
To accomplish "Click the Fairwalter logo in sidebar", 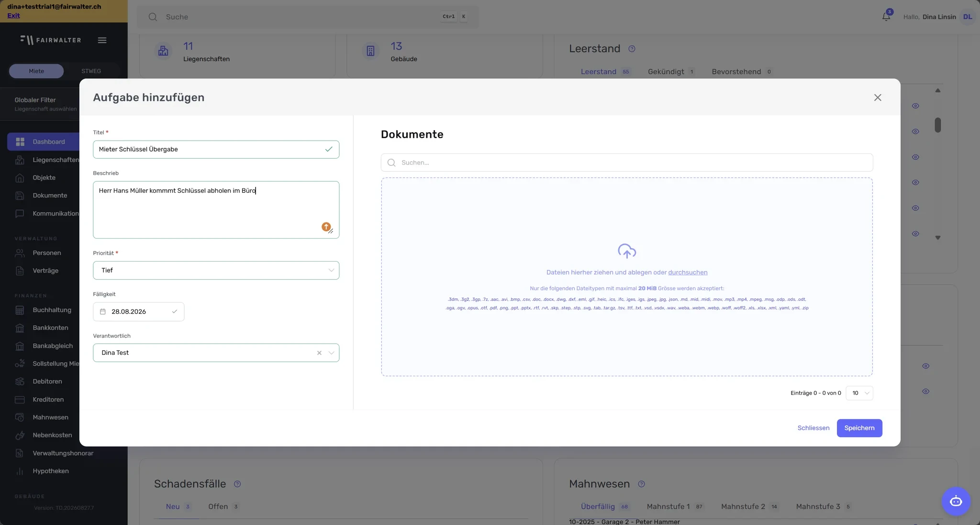I will (x=51, y=40).
